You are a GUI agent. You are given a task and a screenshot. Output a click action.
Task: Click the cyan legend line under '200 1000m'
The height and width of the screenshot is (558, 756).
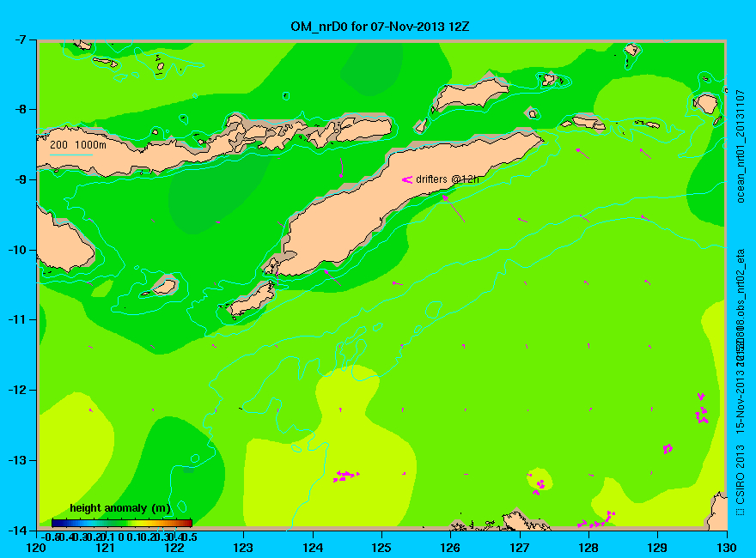tap(71, 155)
